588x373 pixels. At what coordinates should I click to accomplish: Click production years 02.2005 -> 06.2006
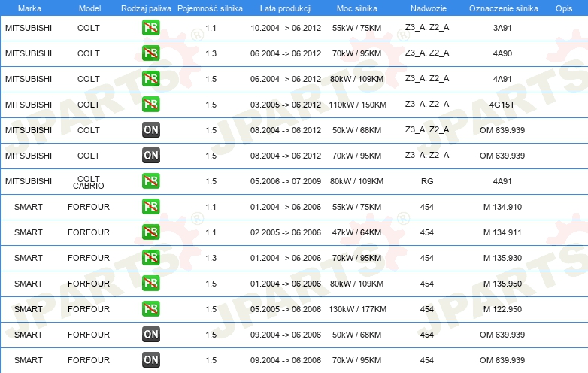286,232
